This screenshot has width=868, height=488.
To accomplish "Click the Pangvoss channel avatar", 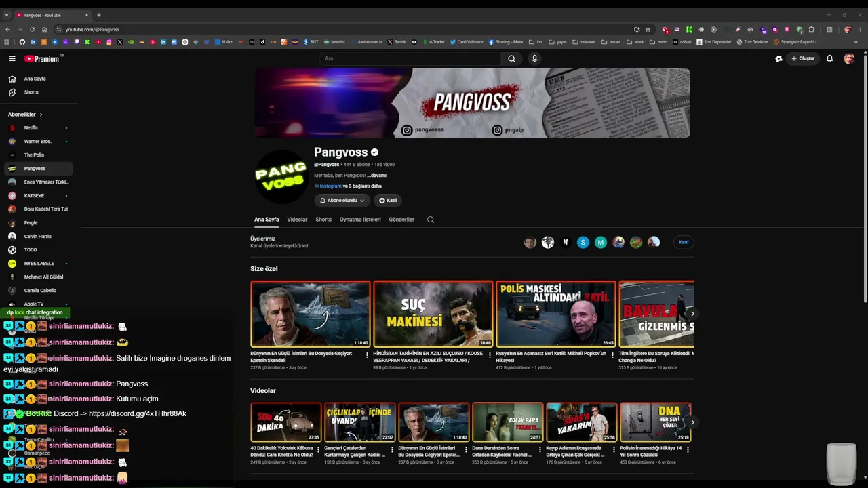I will [281, 176].
